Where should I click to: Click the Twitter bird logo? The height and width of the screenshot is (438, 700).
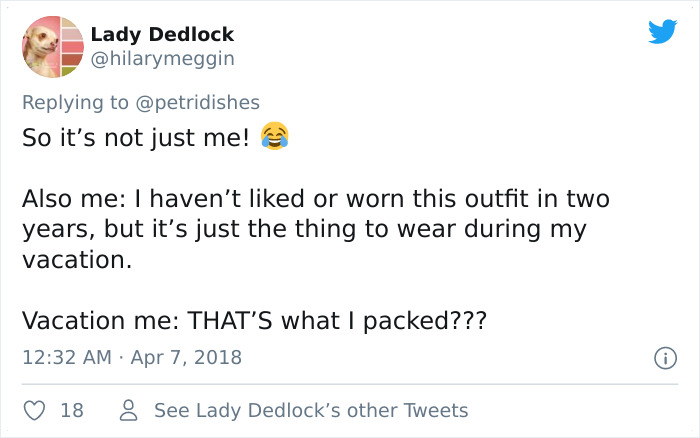click(662, 32)
